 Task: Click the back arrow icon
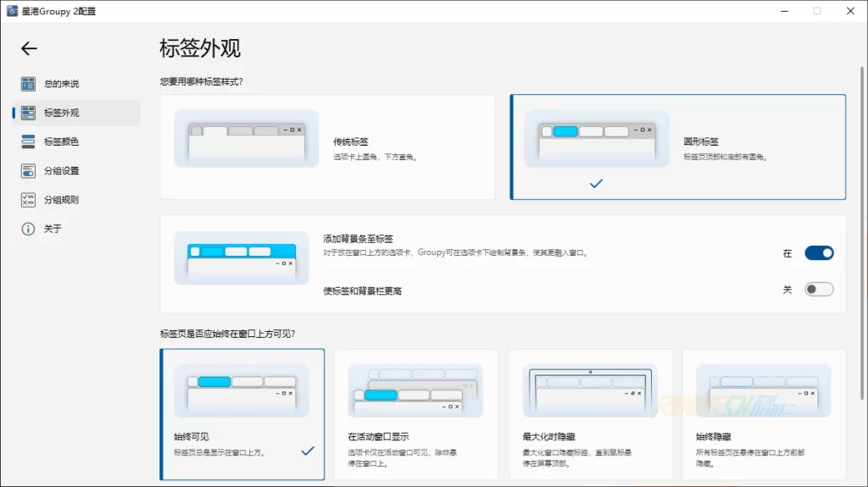pos(29,49)
